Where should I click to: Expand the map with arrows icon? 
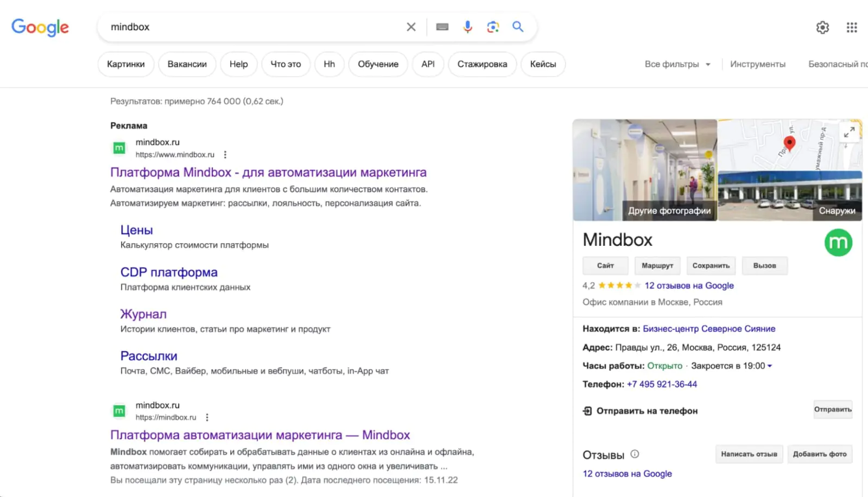[850, 132]
